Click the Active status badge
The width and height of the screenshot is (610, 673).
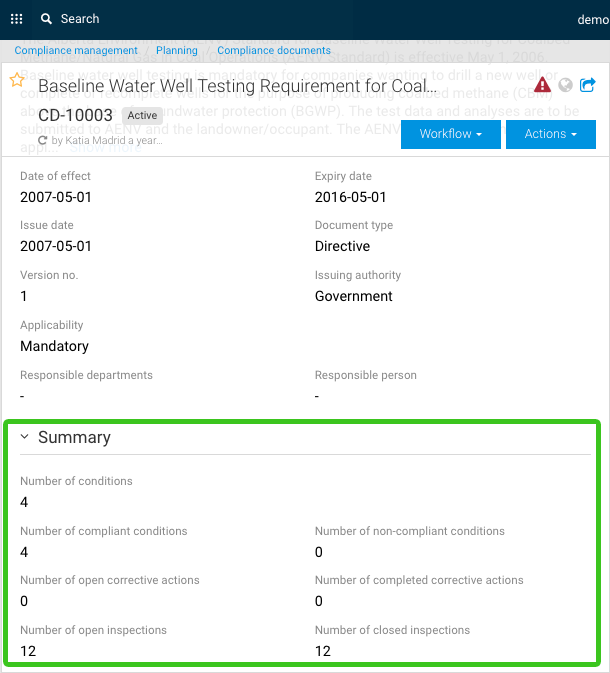click(x=142, y=116)
